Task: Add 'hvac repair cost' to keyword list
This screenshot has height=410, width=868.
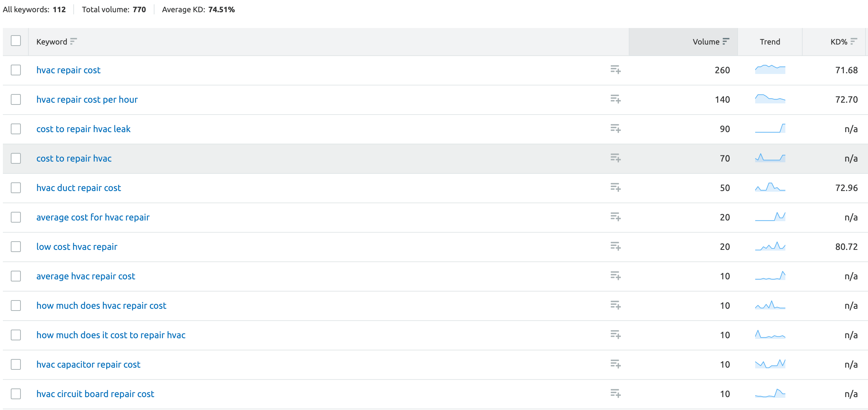Action: point(615,70)
